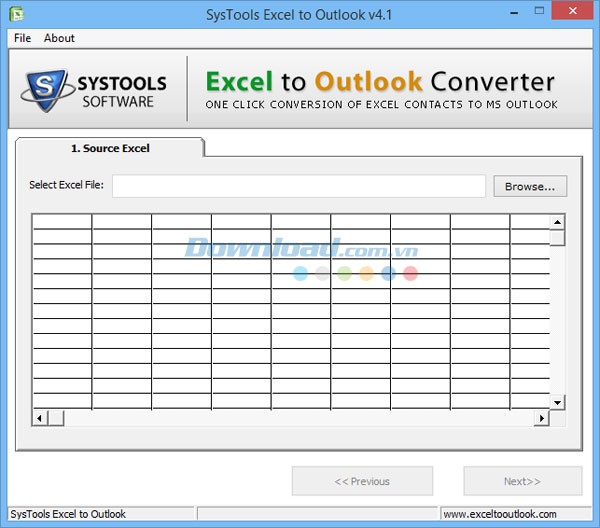Screen dimensions: 600x528
Task: Click the www.exceltooutlook.com status bar text
Action: [x=500, y=514]
